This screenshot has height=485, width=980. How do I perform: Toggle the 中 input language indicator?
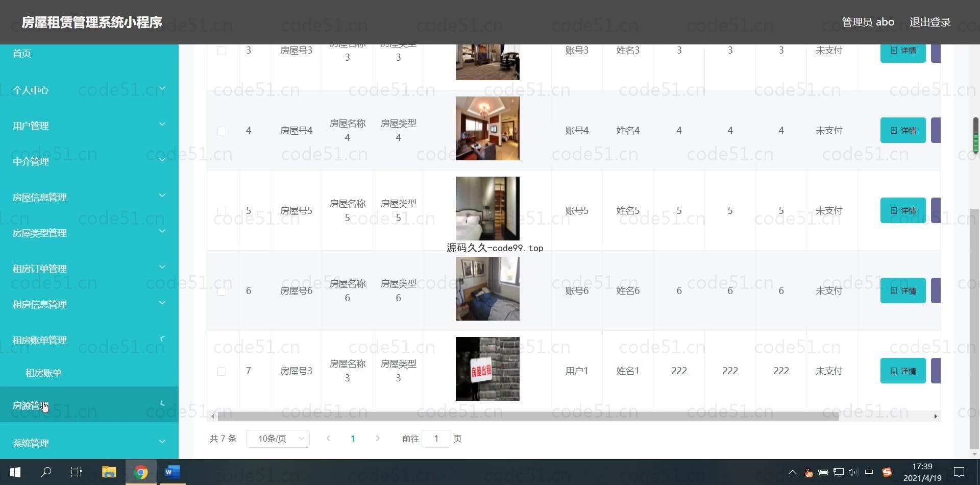[x=869, y=472]
